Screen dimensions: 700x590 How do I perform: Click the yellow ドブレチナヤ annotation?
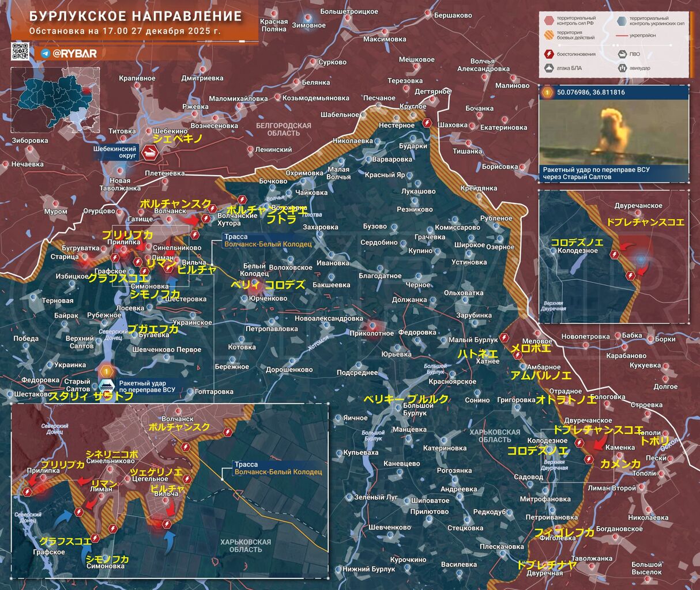pos(547,565)
